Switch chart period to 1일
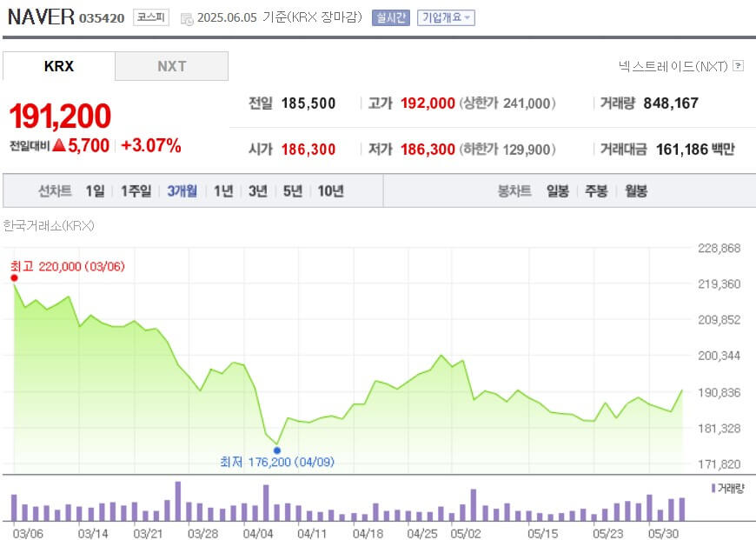The height and width of the screenshot is (540, 756). point(95,190)
